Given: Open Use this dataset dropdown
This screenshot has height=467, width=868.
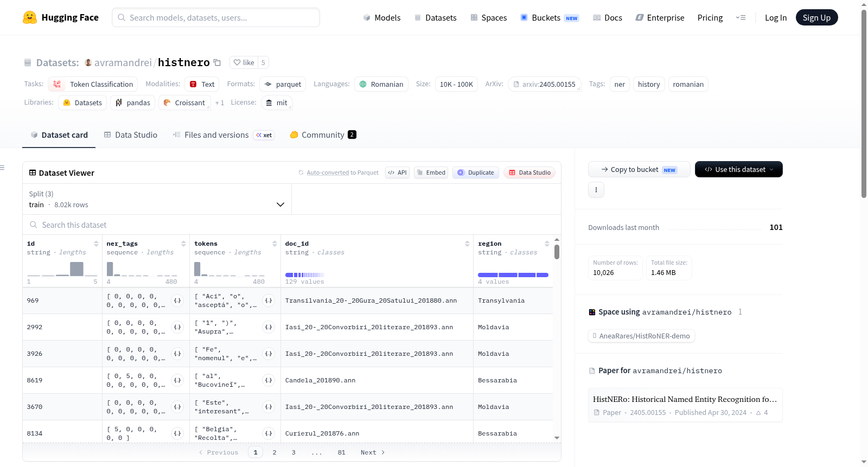Looking at the screenshot, I should click(x=739, y=169).
